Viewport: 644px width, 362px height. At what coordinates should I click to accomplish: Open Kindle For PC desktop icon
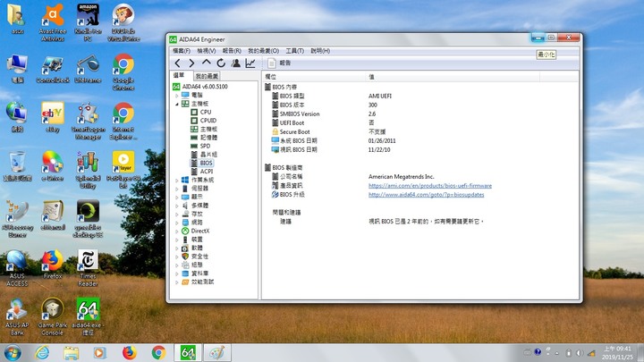[x=88, y=22]
